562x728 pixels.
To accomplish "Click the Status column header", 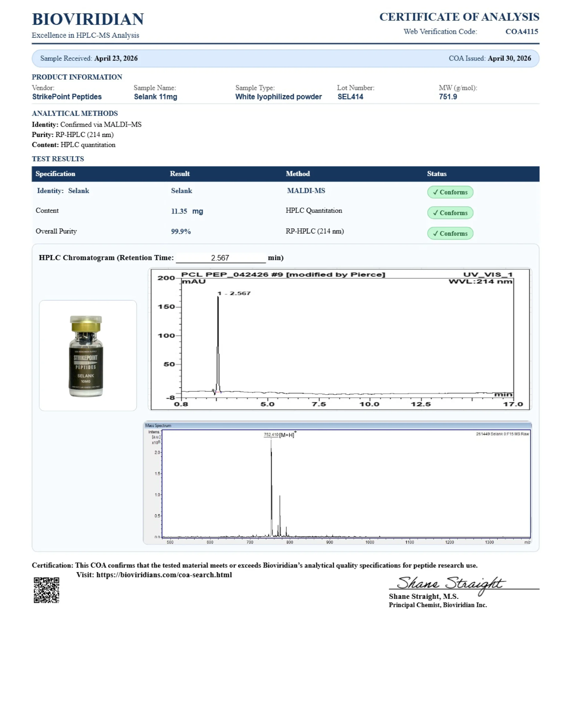I will tap(437, 174).
